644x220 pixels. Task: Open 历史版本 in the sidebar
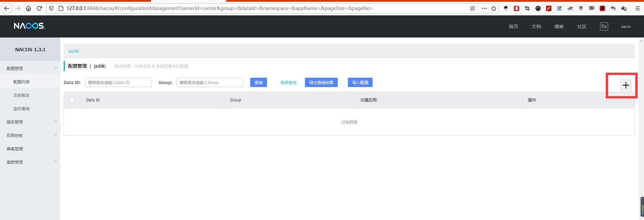coord(21,95)
